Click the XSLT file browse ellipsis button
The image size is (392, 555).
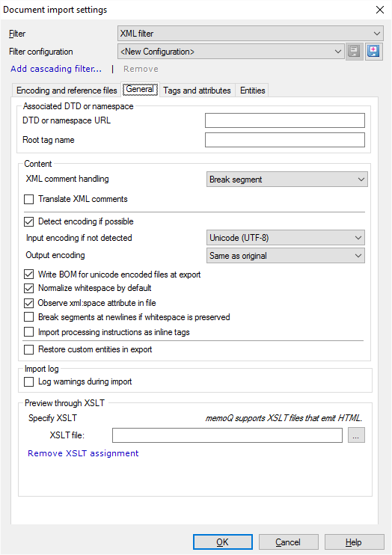pos(356,435)
